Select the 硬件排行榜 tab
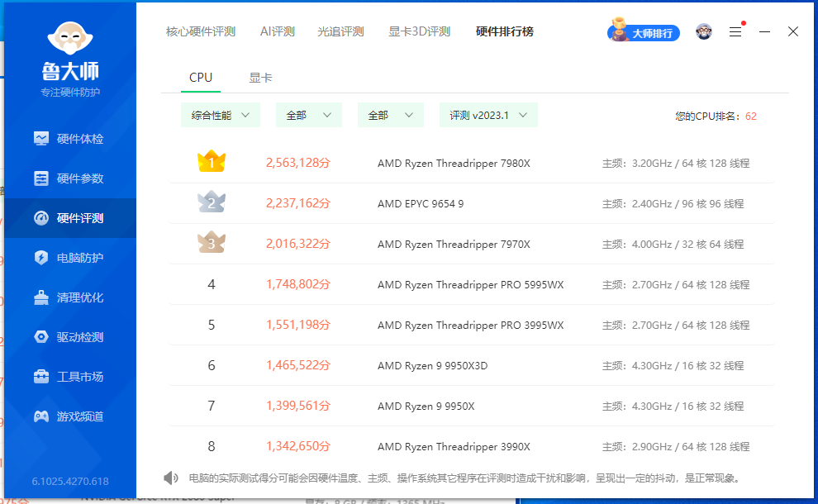818x504 pixels. pyautogui.click(x=505, y=32)
